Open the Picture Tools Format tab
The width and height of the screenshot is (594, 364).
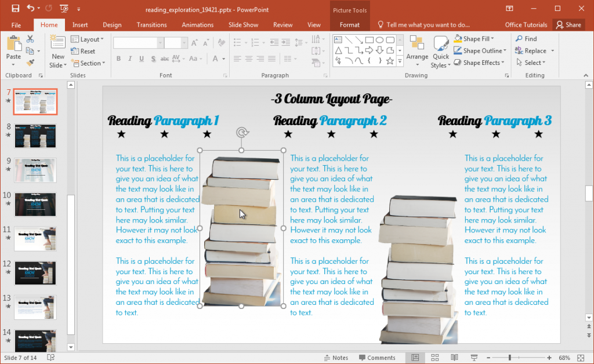click(349, 25)
